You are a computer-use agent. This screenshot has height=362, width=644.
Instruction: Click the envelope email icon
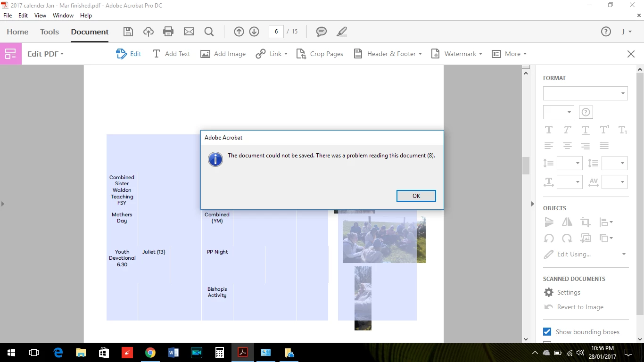click(189, 32)
